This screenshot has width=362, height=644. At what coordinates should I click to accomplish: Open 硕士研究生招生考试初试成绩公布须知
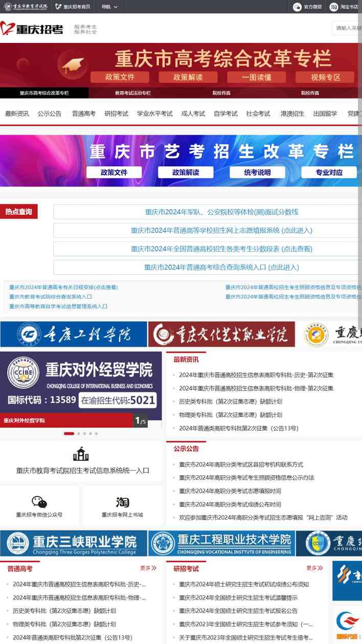[x=244, y=584]
